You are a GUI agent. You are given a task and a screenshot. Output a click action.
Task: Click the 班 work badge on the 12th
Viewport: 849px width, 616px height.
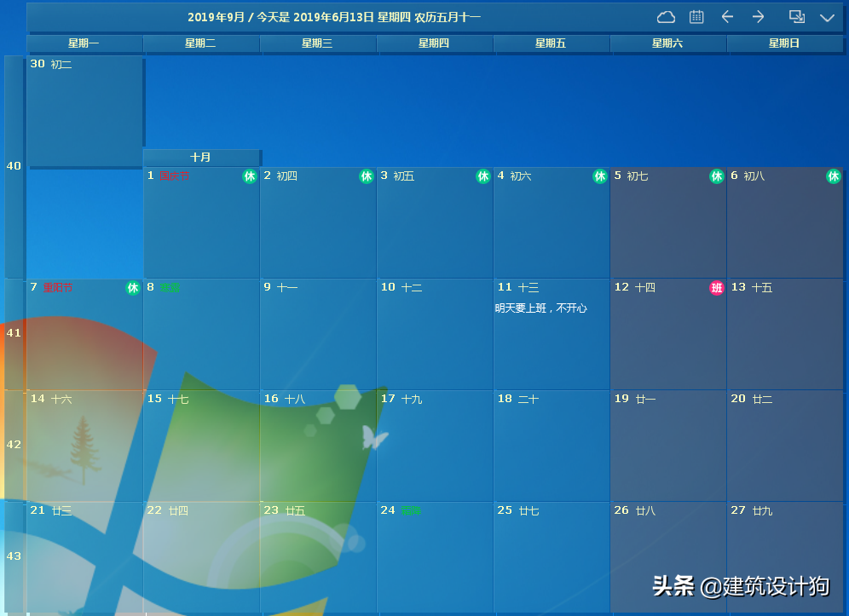[x=717, y=288]
